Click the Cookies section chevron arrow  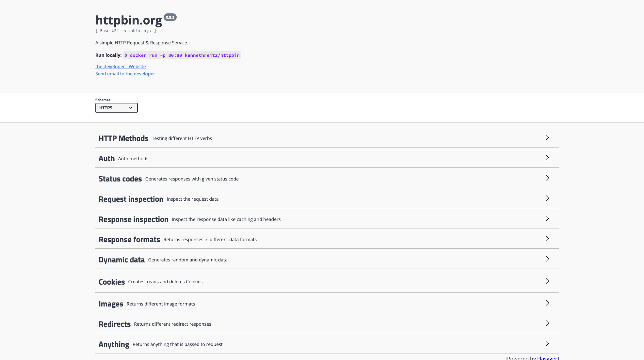tap(547, 281)
